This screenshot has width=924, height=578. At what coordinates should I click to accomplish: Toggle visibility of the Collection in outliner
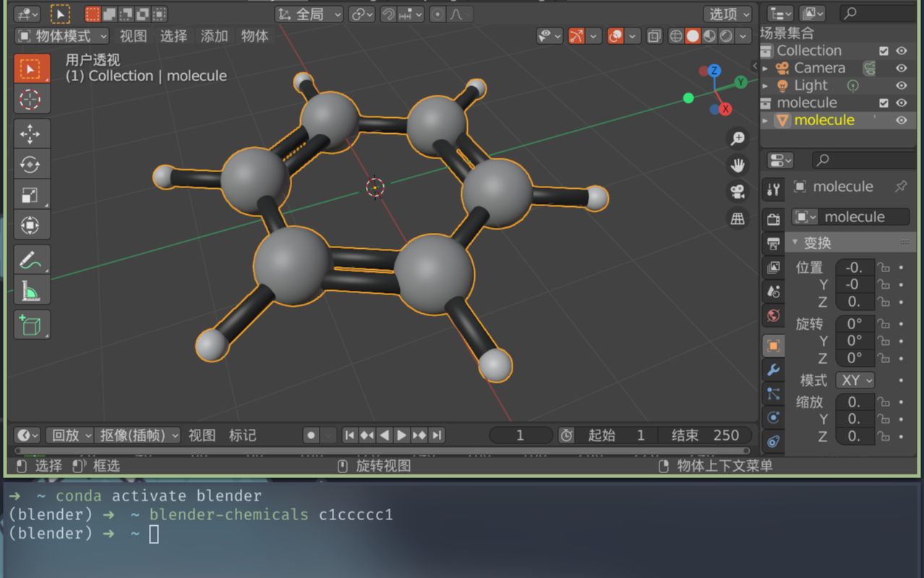(x=901, y=50)
